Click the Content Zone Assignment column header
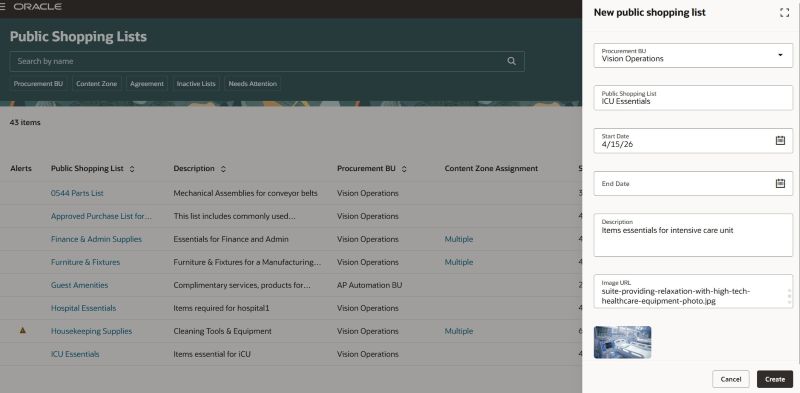 [x=491, y=168]
